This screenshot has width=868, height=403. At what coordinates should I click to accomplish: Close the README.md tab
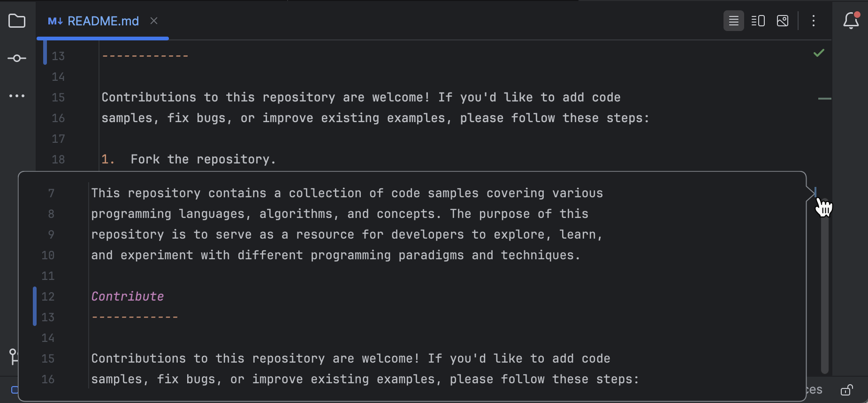click(155, 21)
